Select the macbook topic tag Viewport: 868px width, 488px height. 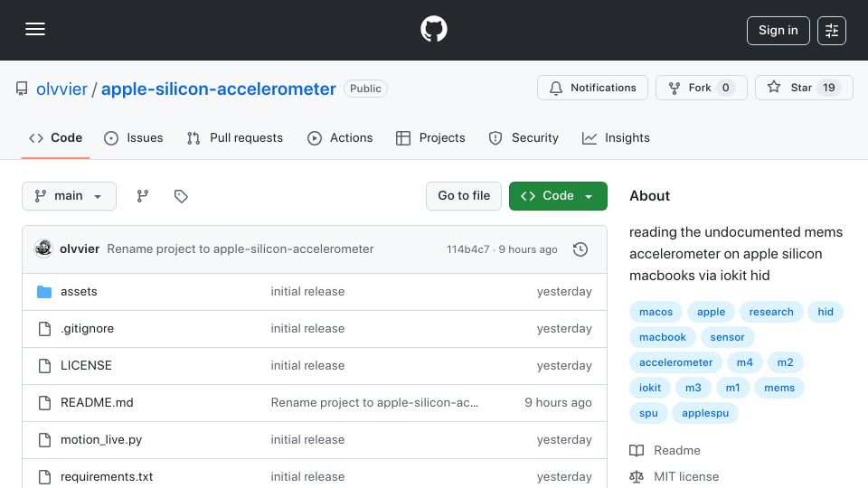click(662, 337)
